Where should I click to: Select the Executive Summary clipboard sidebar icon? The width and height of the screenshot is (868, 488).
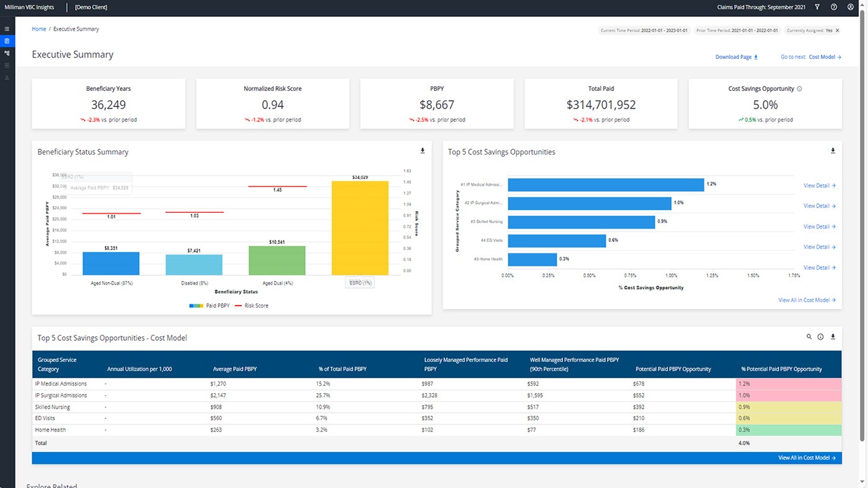coord(7,41)
